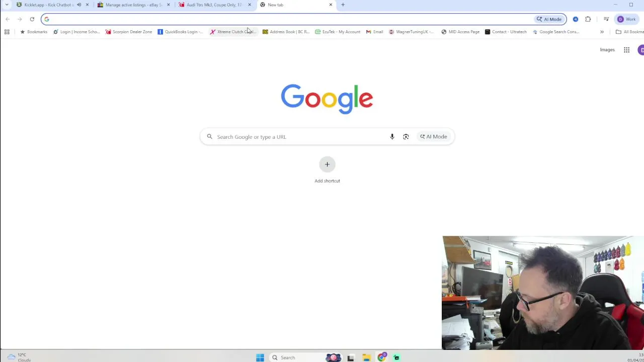This screenshot has height=362, width=644.
Task: Go back with the back arrow
Action: 8,19
